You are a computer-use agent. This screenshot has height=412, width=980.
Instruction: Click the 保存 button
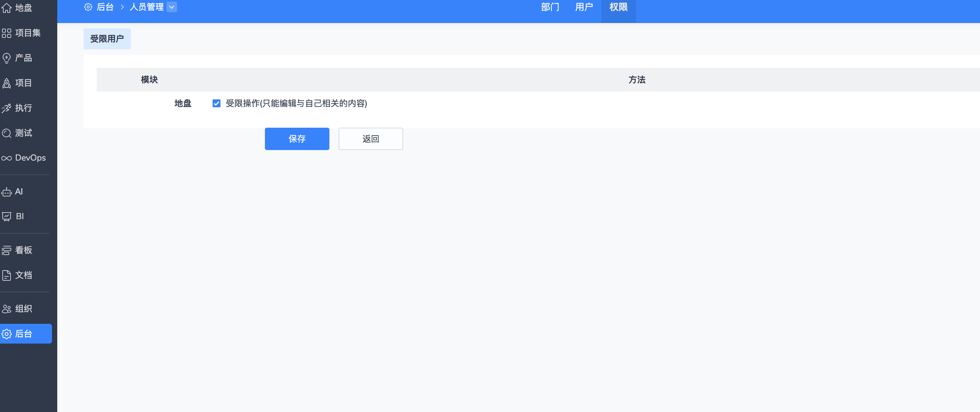(x=297, y=139)
